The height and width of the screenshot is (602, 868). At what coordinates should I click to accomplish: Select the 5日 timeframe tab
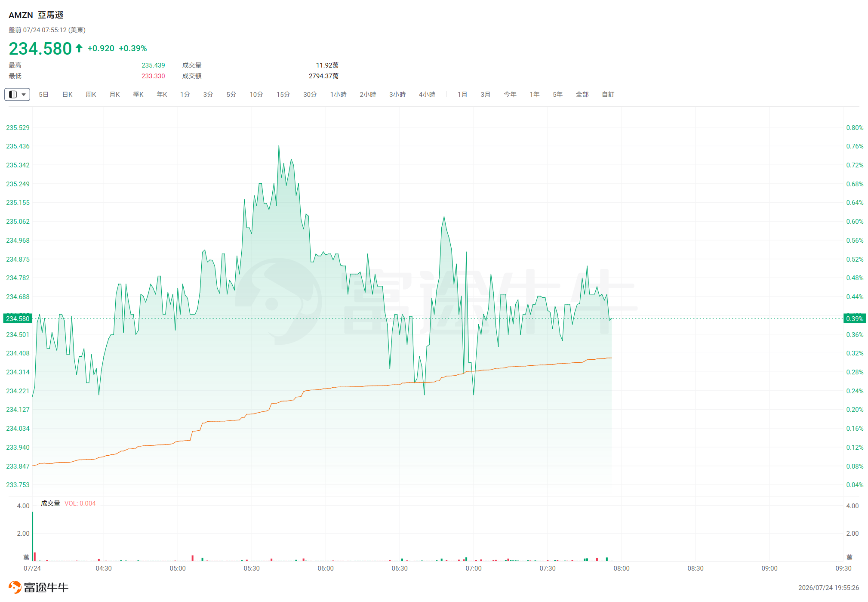(43, 94)
